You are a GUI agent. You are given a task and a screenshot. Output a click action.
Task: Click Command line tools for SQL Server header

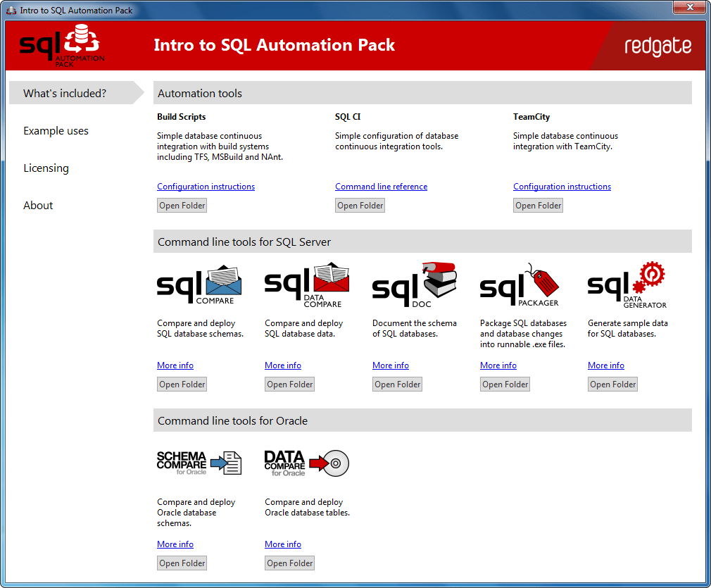422,242
